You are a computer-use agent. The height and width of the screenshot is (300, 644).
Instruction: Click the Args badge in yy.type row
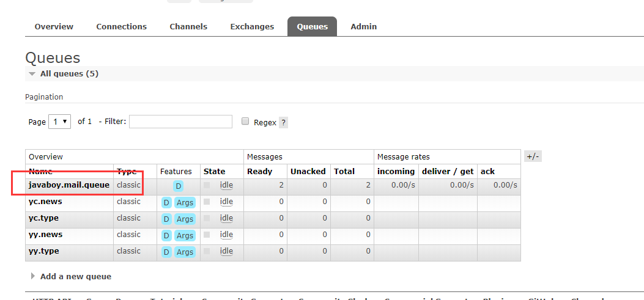[x=185, y=252]
